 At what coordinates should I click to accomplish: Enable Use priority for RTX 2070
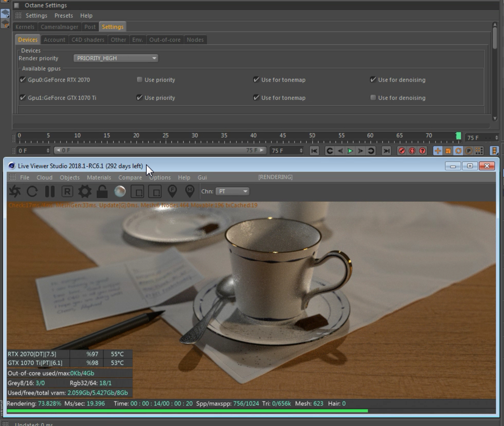tap(139, 80)
